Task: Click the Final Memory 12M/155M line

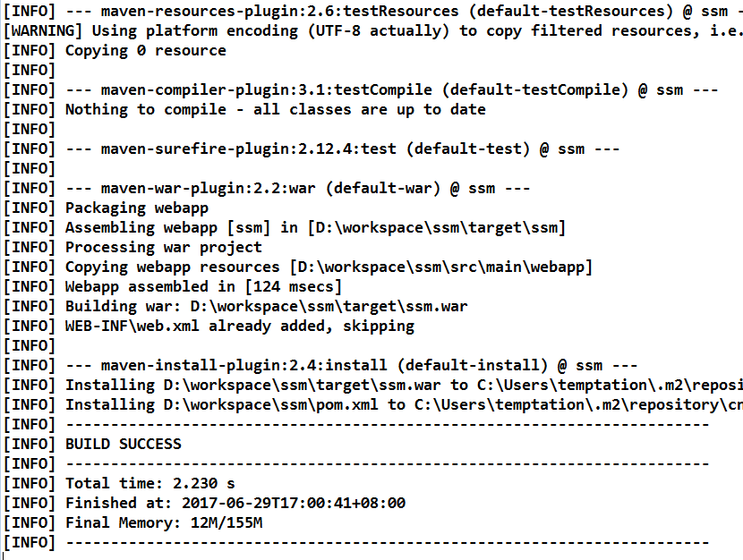Action: [163, 522]
